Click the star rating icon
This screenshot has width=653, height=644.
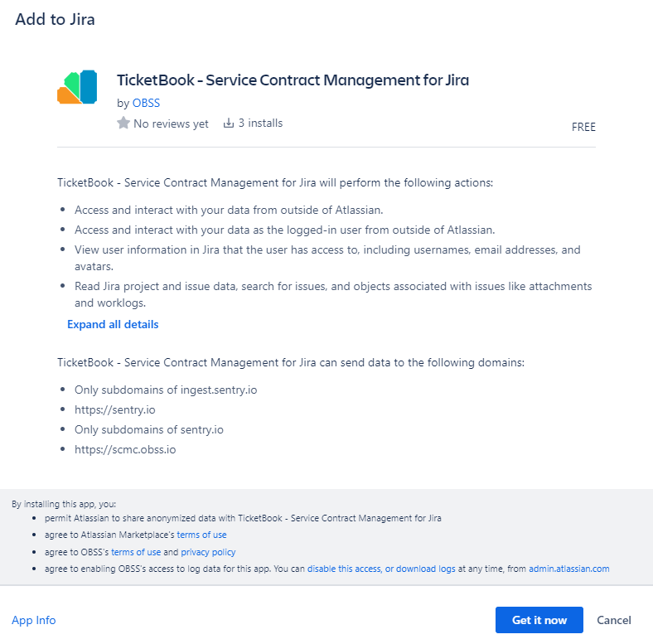tap(123, 123)
